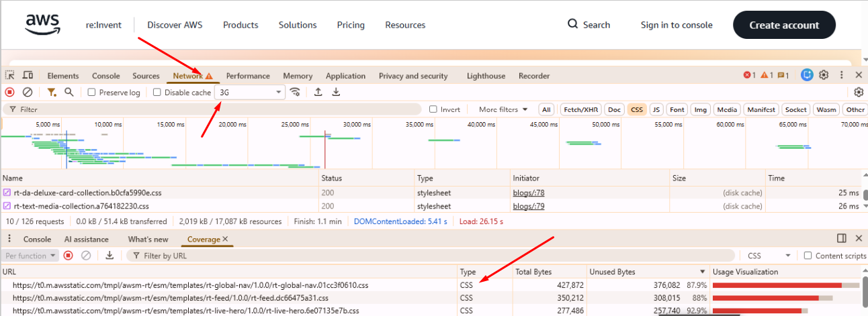Open the Lighthouse tab

coord(486,76)
